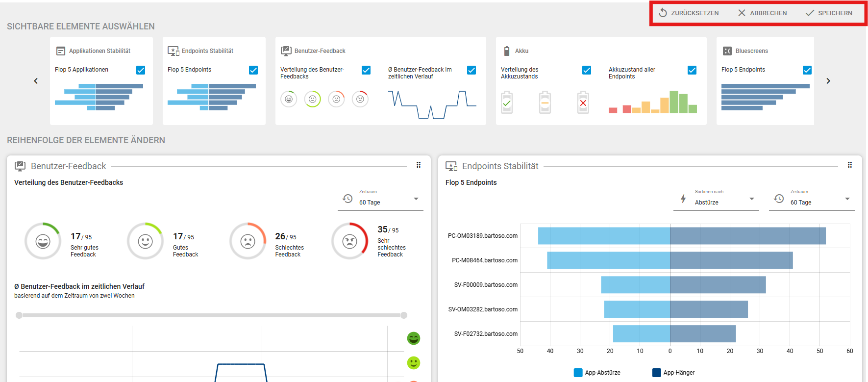
Task: Click the PC-OM03189.bartoso.com chart bar
Action: pos(681,236)
